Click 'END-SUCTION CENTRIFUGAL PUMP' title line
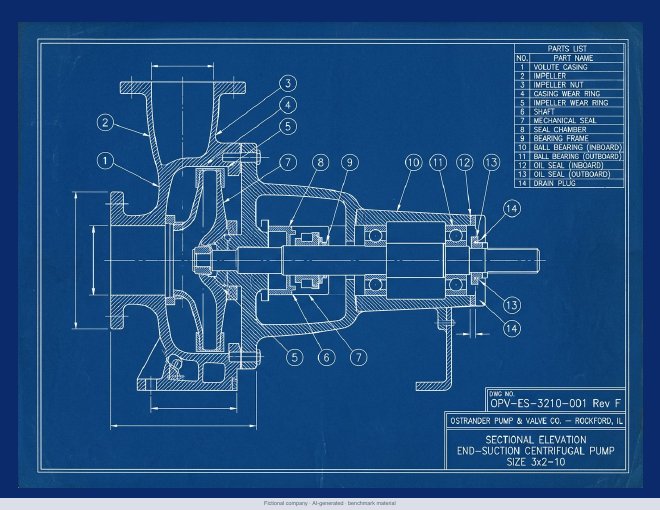660x510 pixels. tap(535, 451)
